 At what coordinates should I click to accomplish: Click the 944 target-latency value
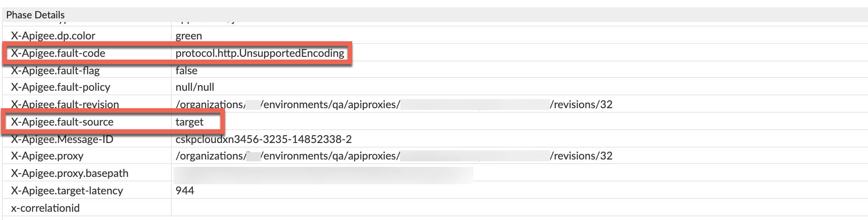(185, 191)
